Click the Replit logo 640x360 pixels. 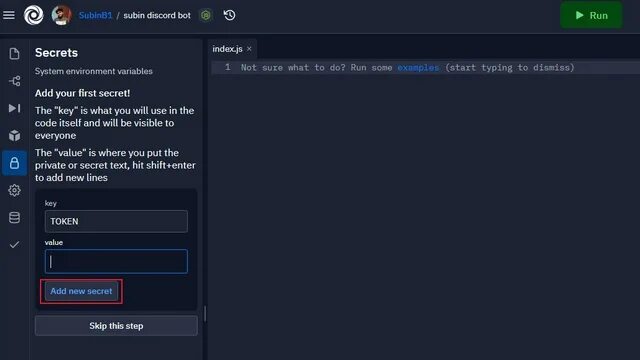tap(33, 16)
